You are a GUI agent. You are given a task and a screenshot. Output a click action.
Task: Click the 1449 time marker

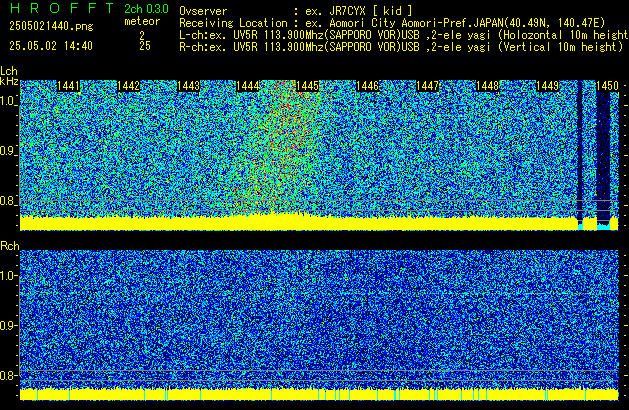548,86
